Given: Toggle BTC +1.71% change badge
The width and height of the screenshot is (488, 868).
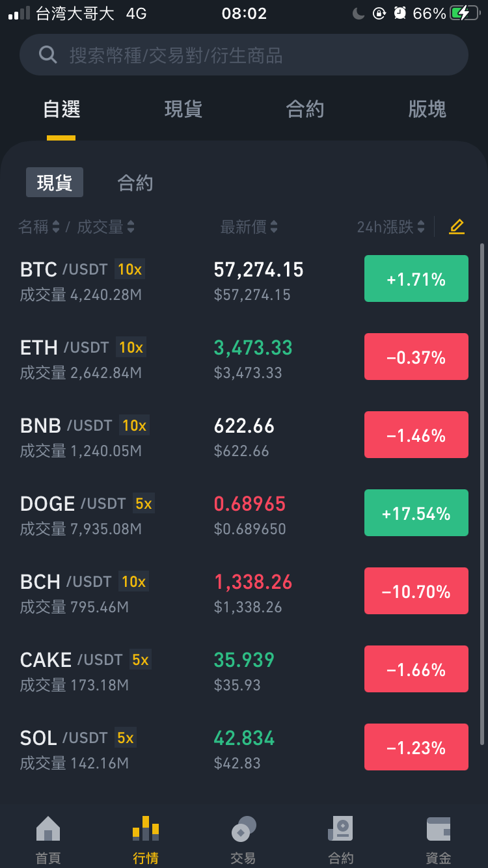Looking at the screenshot, I should (x=416, y=278).
